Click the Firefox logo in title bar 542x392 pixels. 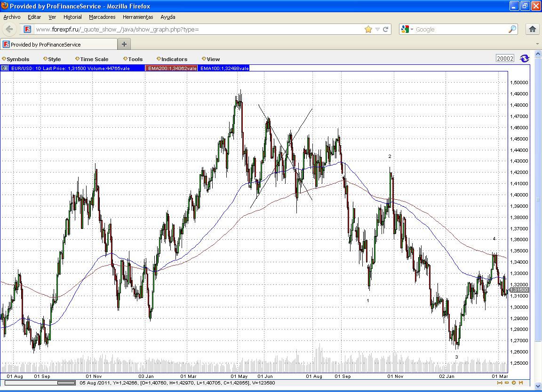pos(5,6)
